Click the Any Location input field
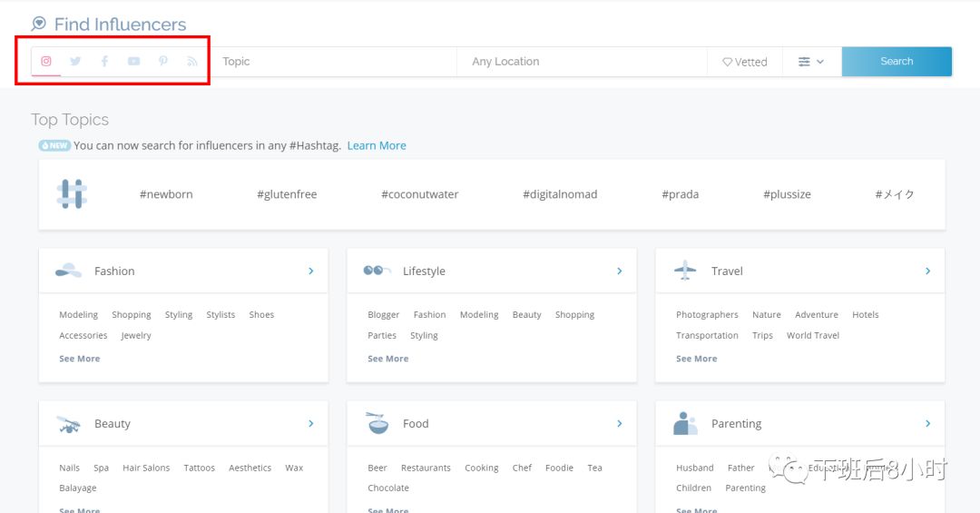This screenshot has height=513, width=980. [x=581, y=62]
